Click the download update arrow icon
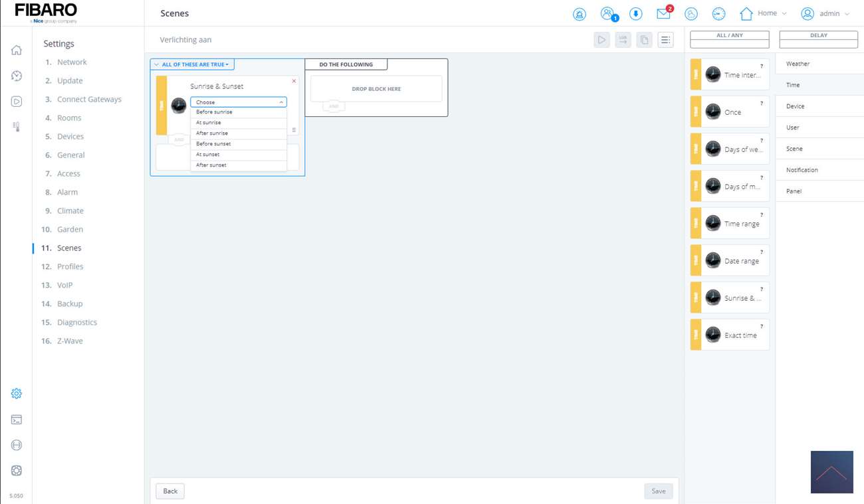Screen dimensions: 864x504 click(x=635, y=14)
